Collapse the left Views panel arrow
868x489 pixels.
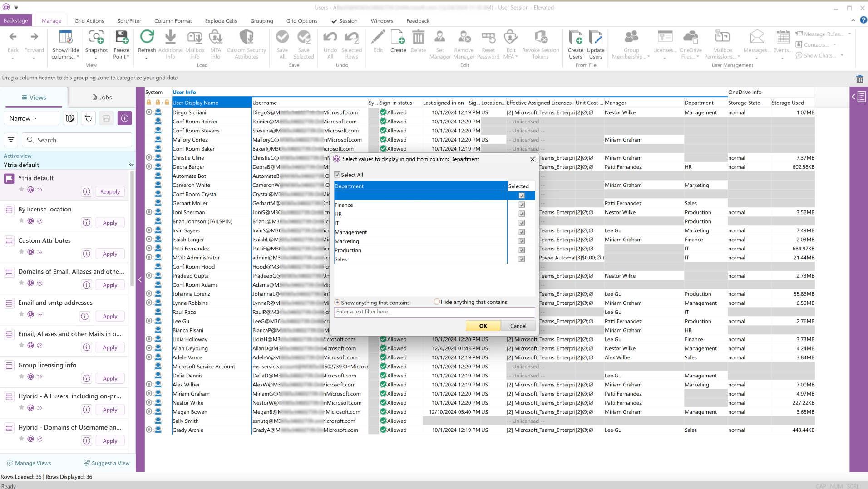[x=140, y=279]
